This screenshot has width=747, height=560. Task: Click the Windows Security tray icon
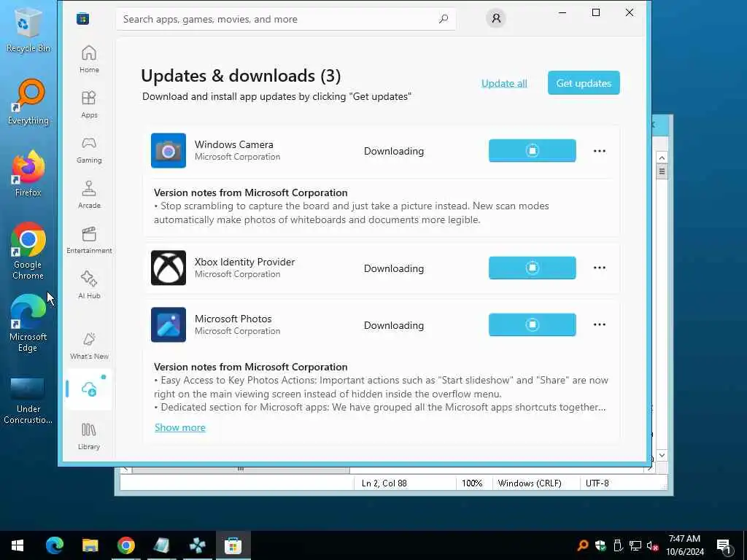(x=600, y=545)
